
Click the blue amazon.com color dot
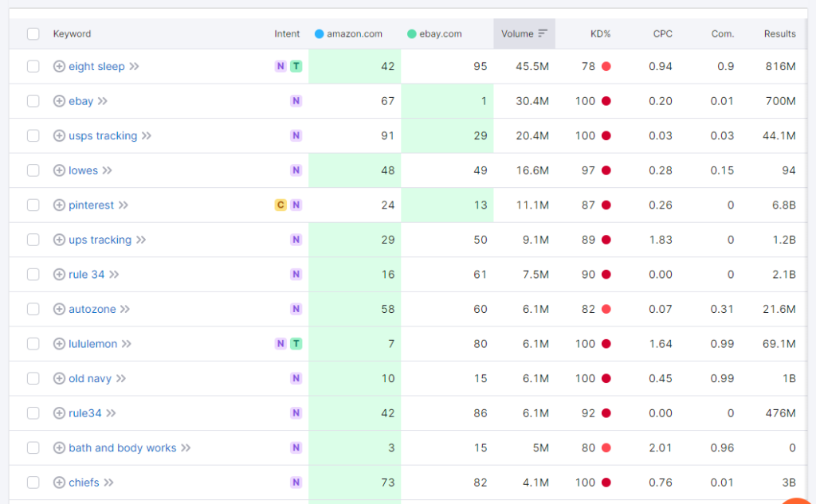[320, 33]
